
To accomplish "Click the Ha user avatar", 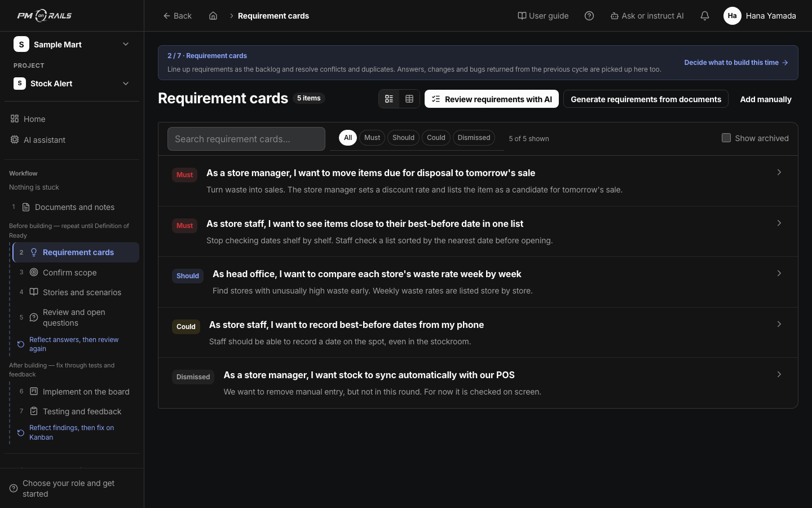I will 732,16.
